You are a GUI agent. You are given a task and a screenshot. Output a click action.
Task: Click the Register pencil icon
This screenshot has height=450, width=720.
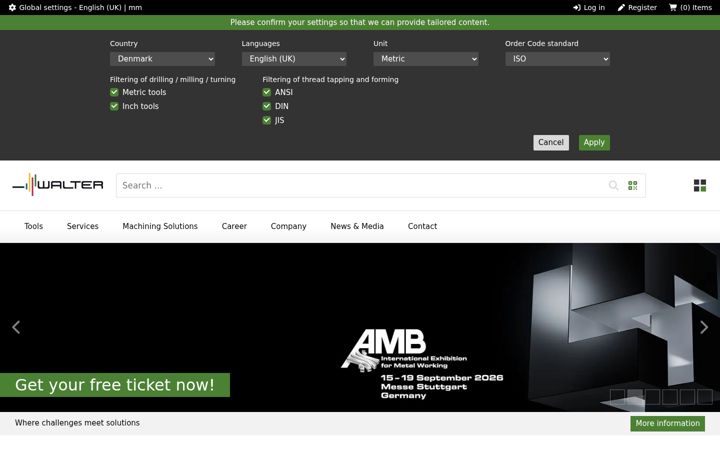[621, 7]
